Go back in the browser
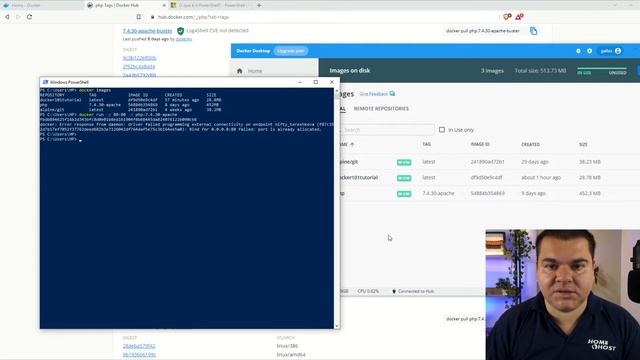The height and width of the screenshot is (360, 640). [x=7, y=17]
